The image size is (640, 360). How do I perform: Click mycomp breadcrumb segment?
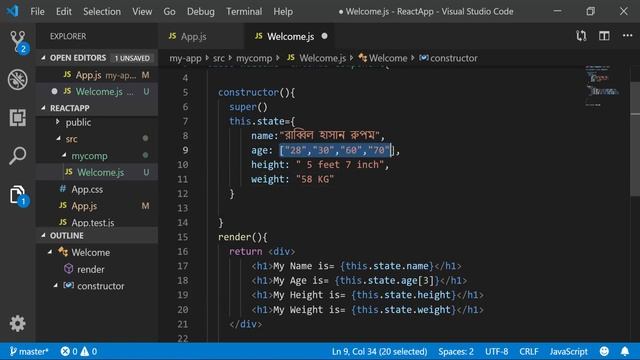(254, 58)
